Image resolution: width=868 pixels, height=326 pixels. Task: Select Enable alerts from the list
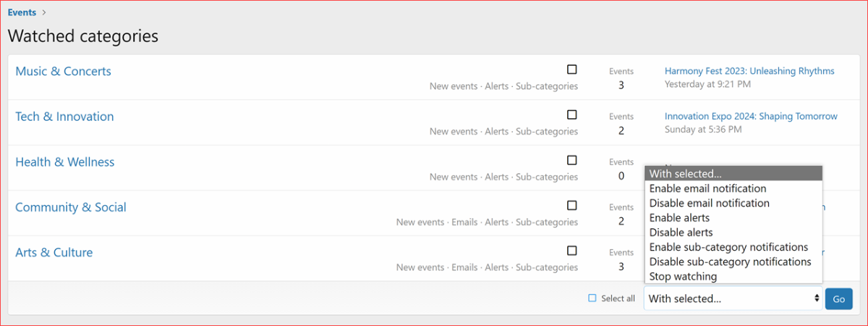coord(679,217)
